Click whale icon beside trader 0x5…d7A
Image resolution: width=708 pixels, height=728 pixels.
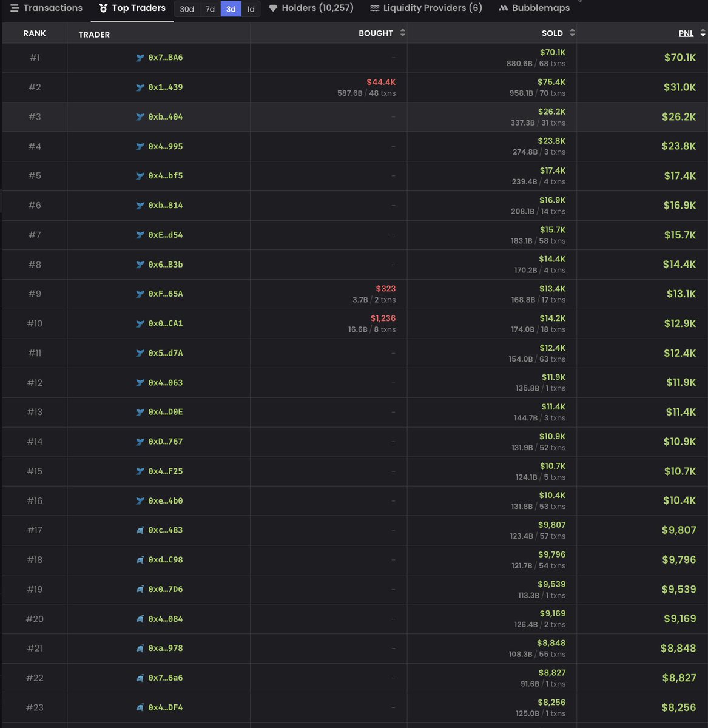coord(140,353)
